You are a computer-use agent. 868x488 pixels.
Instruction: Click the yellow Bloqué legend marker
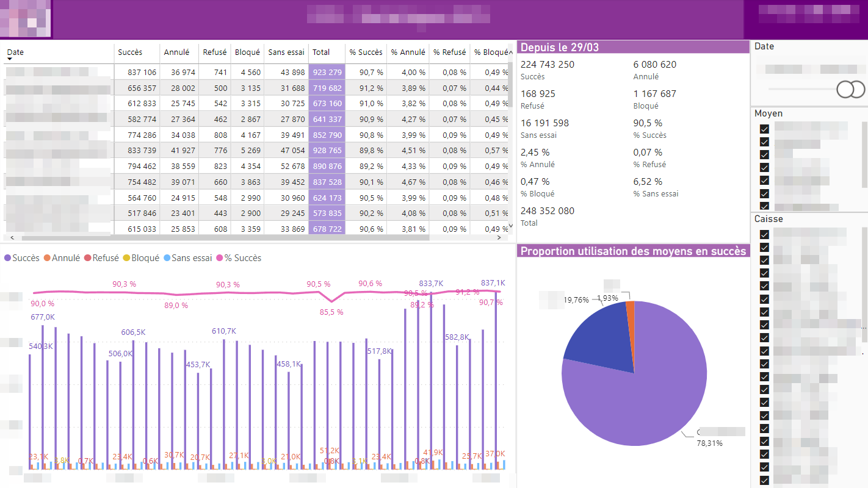[x=125, y=257]
